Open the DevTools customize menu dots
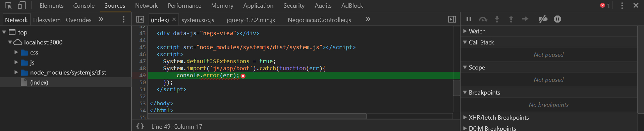644x131 pixels. 622,6
